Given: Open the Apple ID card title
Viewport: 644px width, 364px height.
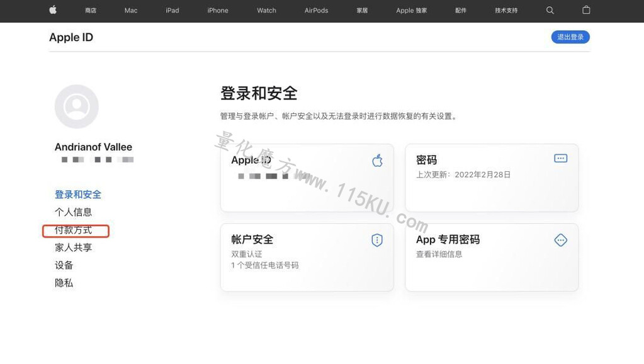Looking at the screenshot, I should [251, 160].
